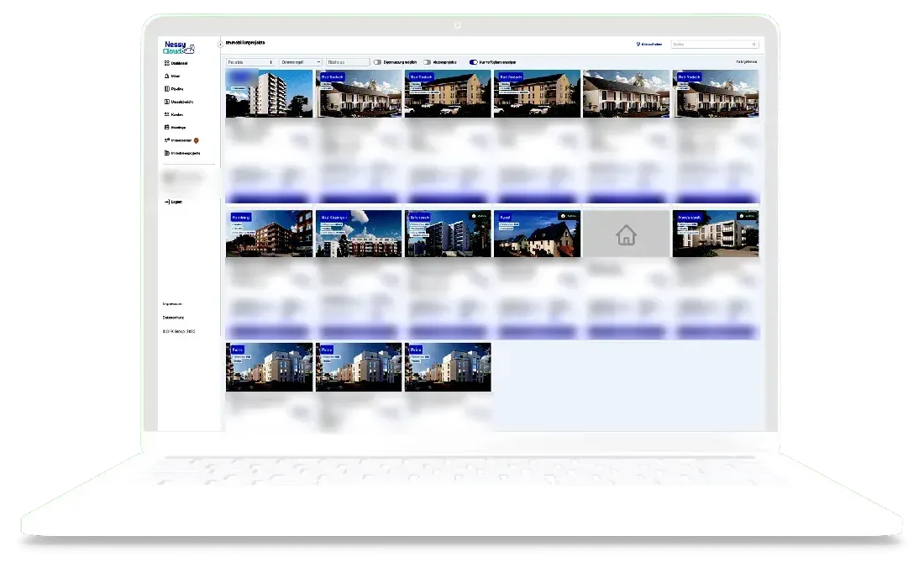Open the white high-rise tower thumbnail
This screenshot has height=563, width=924.
[270, 94]
